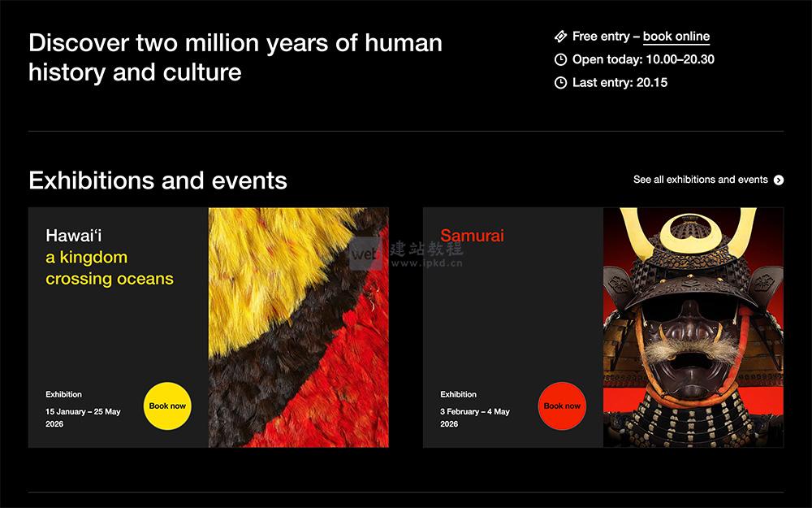Click the red "Book now" button for Samurai

pos(561,406)
